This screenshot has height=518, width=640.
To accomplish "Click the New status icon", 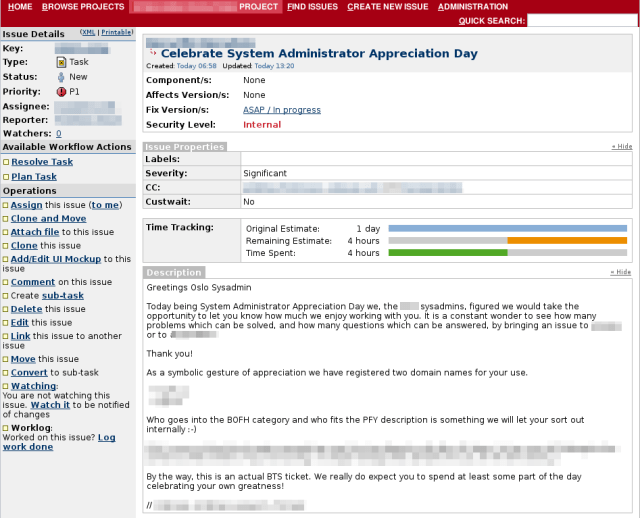I will [61, 77].
